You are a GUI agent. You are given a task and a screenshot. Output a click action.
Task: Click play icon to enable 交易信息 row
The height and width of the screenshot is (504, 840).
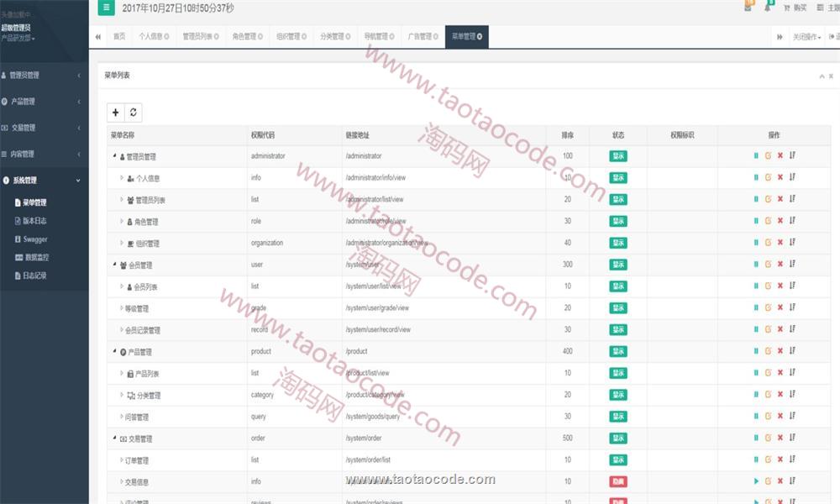[x=756, y=481]
